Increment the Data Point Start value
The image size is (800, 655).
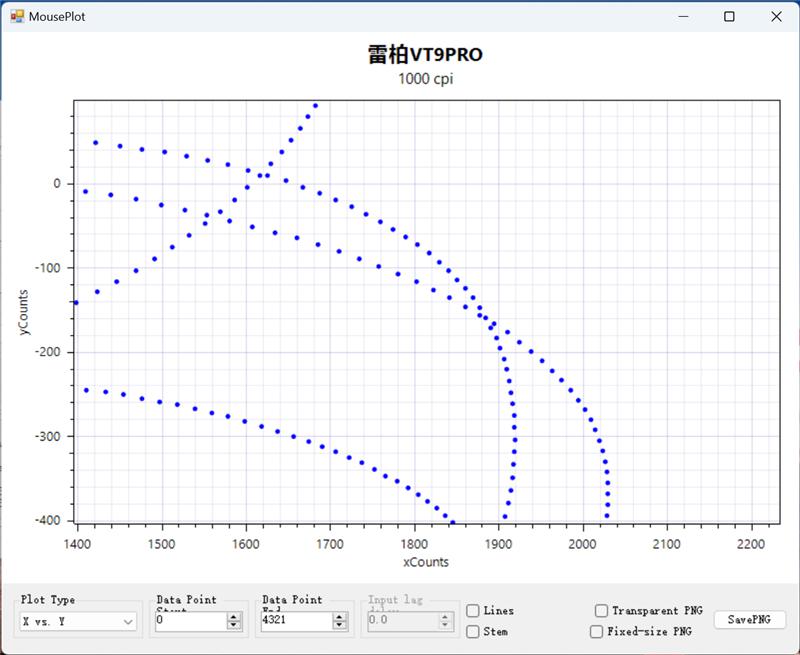[234, 617]
